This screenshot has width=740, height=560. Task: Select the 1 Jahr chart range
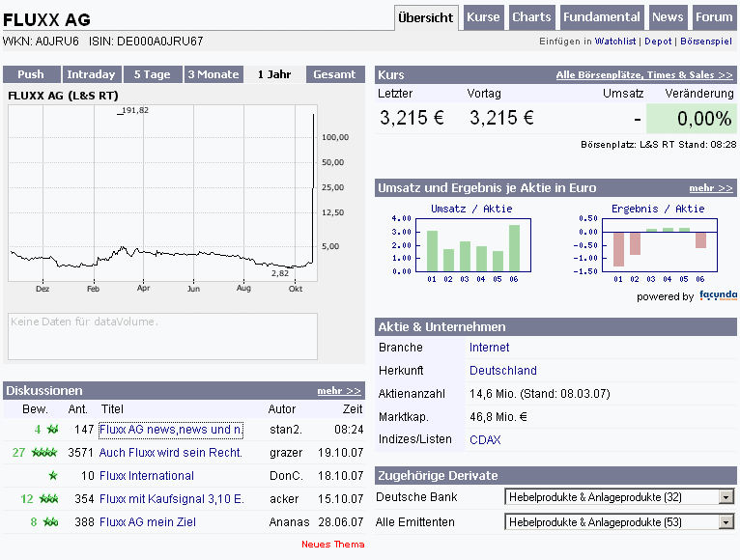tap(274, 74)
